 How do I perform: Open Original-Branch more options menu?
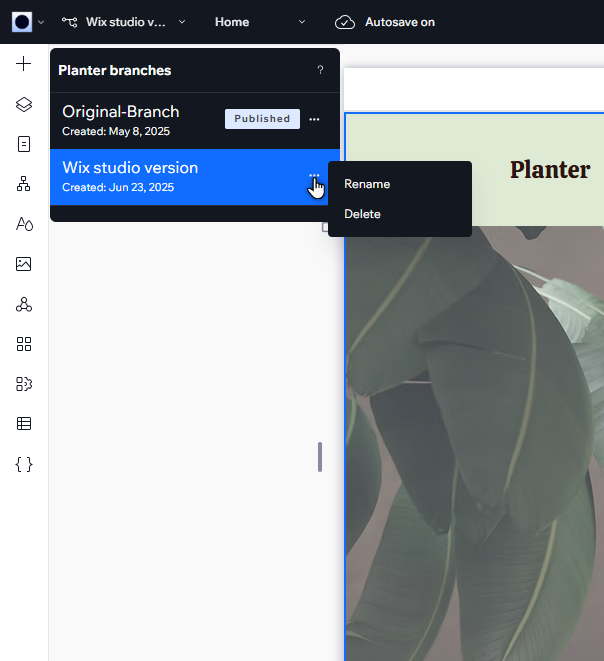(x=314, y=119)
